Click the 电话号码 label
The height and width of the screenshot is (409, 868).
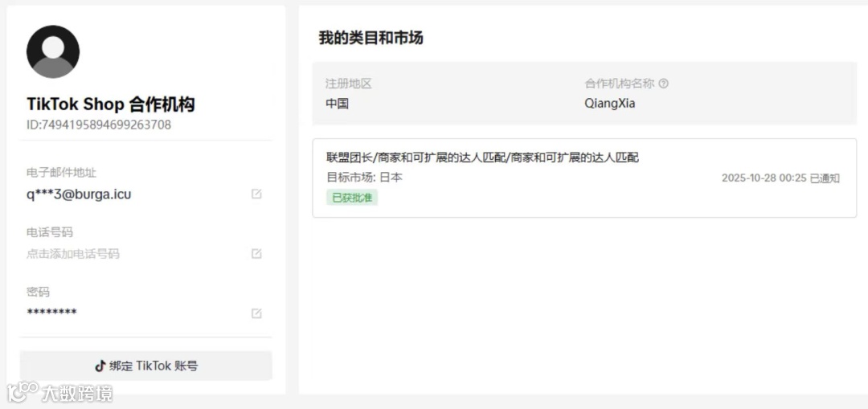click(49, 232)
